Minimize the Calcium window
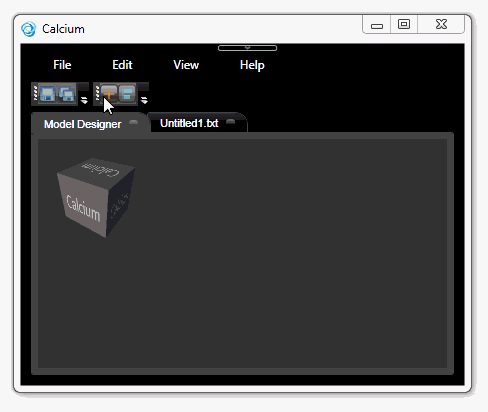This screenshot has width=488, height=412. [377, 25]
